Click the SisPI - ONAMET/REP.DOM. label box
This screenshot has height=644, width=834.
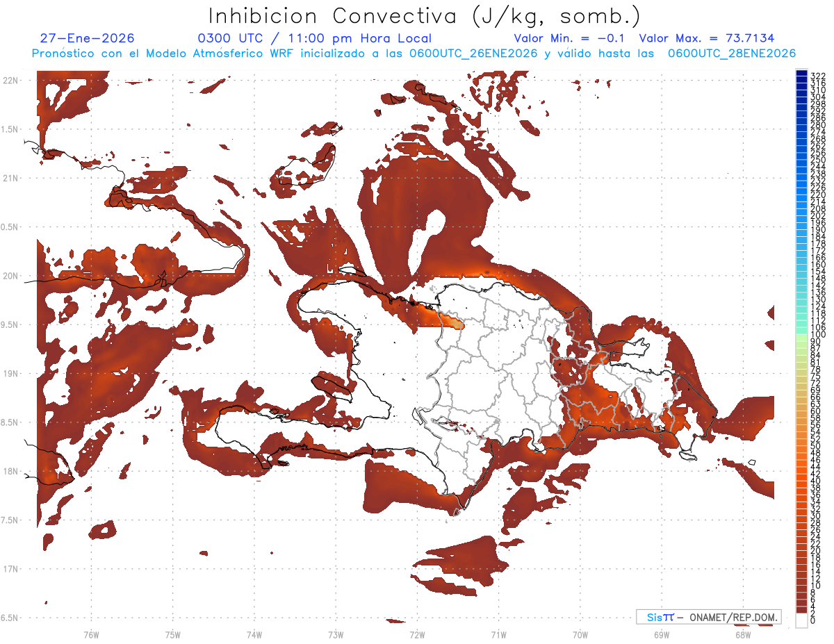click(x=709, y=617)
